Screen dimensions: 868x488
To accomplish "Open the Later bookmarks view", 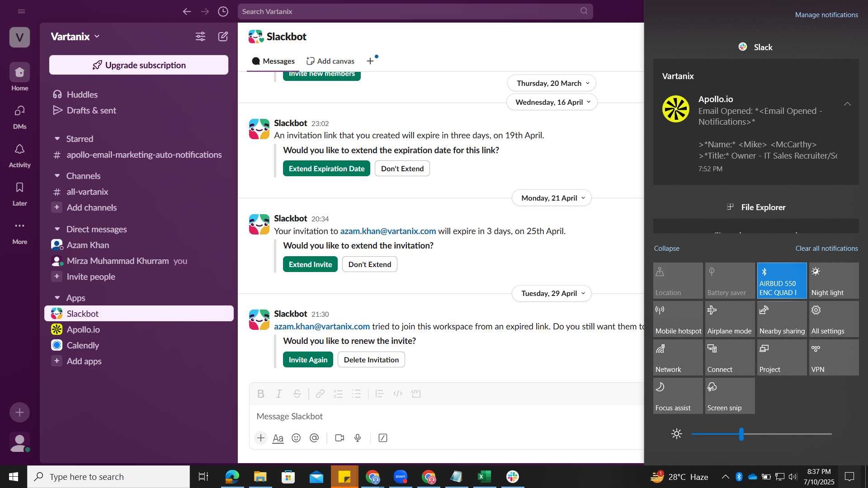I will [19, 193].
